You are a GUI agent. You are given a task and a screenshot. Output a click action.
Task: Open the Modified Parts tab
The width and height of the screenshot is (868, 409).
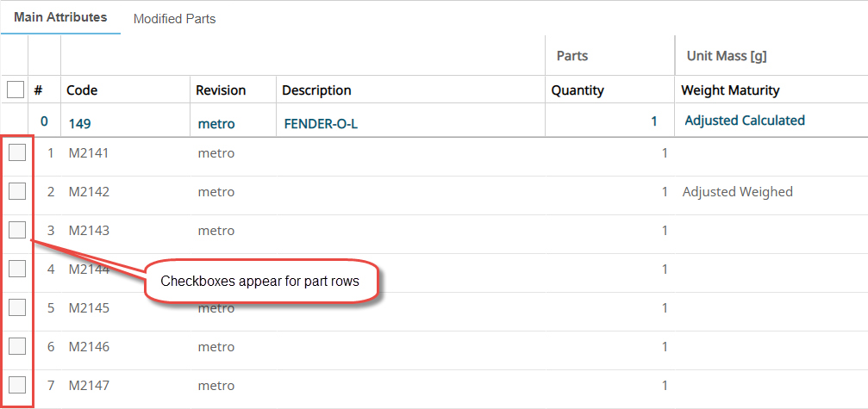(174, 18)
